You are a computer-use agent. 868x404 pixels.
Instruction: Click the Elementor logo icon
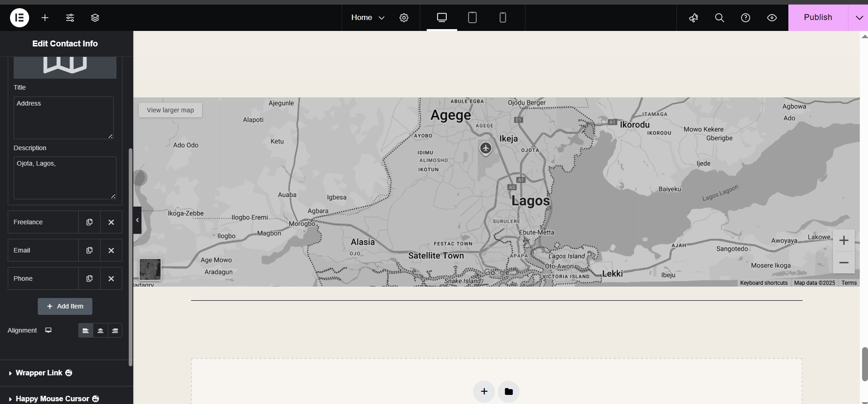point(20,18)
